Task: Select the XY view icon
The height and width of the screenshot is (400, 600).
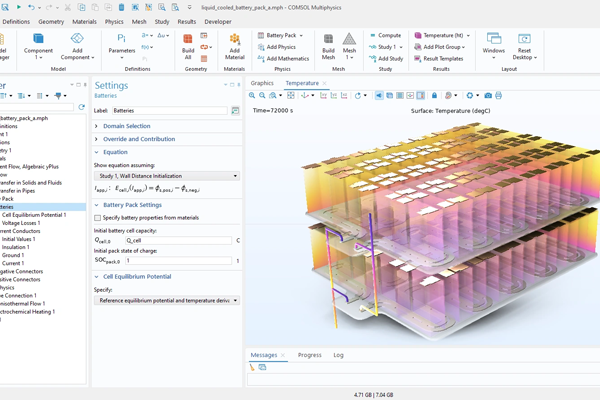Action: click(x=323, y=95)
